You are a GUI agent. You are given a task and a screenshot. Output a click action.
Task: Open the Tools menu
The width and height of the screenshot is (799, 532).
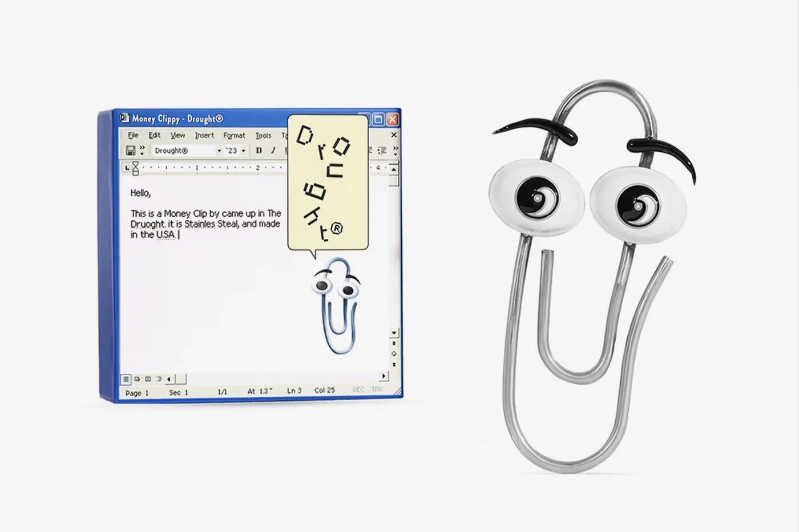263,135
